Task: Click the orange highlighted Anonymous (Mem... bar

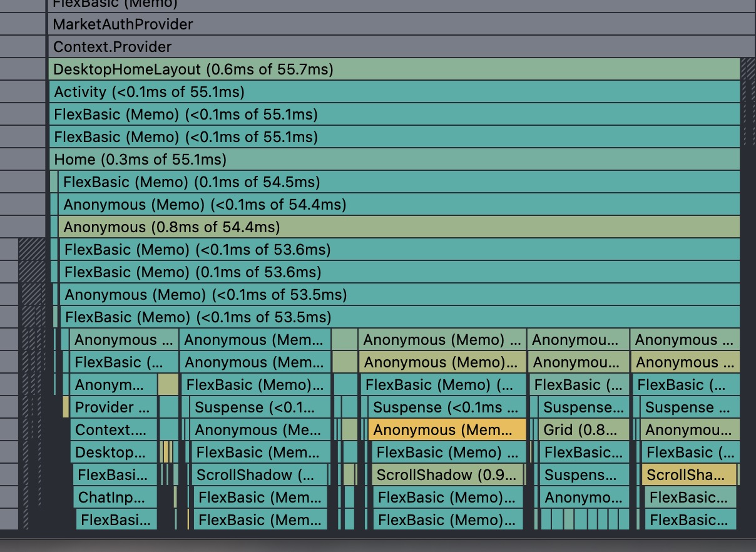Action: (447, 430)
